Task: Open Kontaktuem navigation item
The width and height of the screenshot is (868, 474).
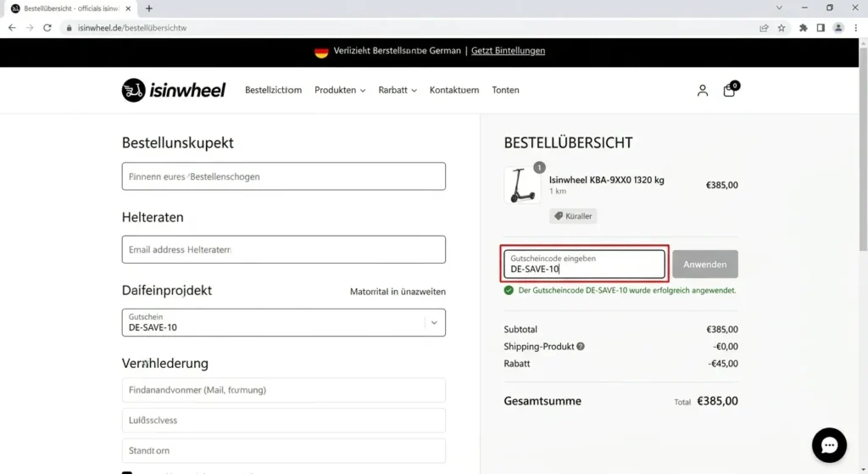Action: tap(454, 90)
